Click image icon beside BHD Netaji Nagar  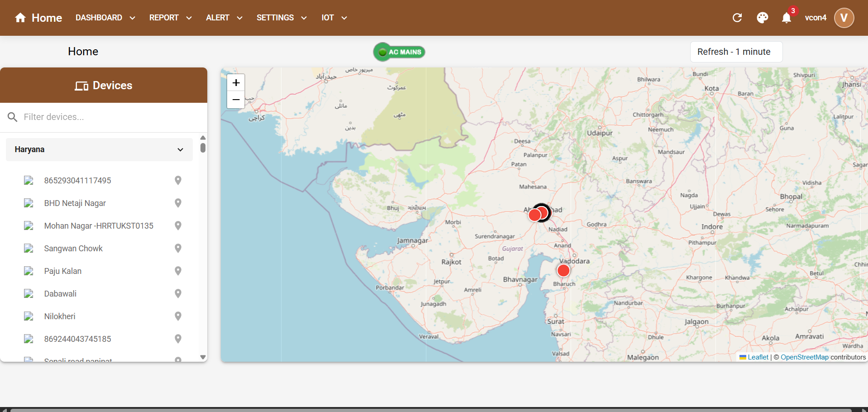(29, 203)
